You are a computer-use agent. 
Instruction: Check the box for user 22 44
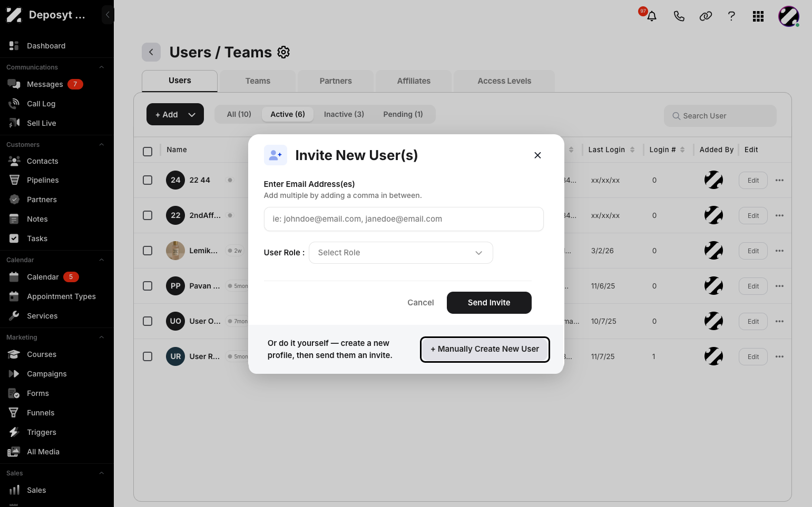coord(148,180)
